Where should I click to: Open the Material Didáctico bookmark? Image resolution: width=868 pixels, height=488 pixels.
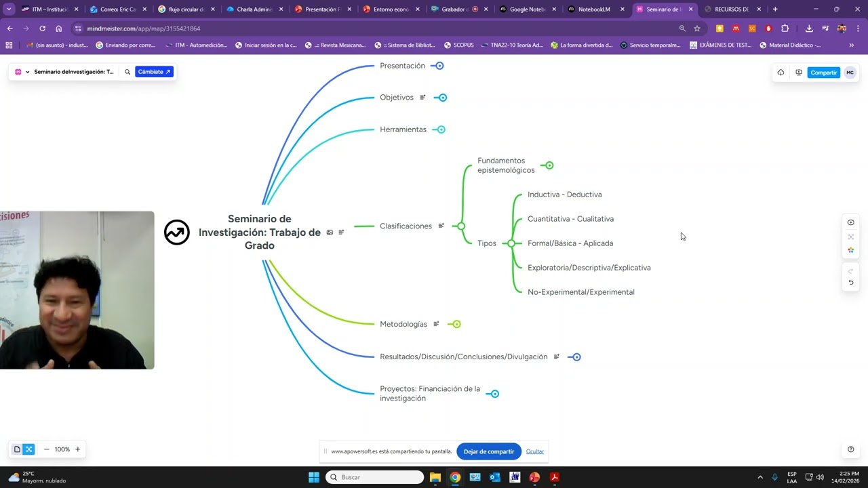pos(790,45)
